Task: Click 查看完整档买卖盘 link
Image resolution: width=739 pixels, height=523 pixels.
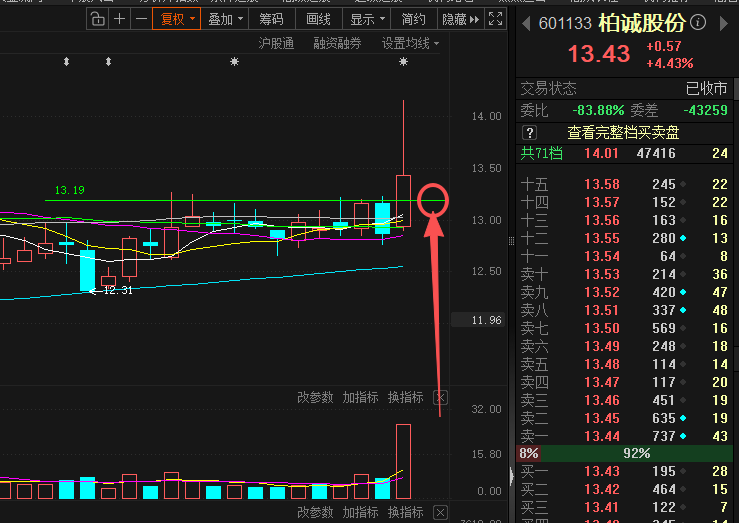Action: [x=623, y=133]
